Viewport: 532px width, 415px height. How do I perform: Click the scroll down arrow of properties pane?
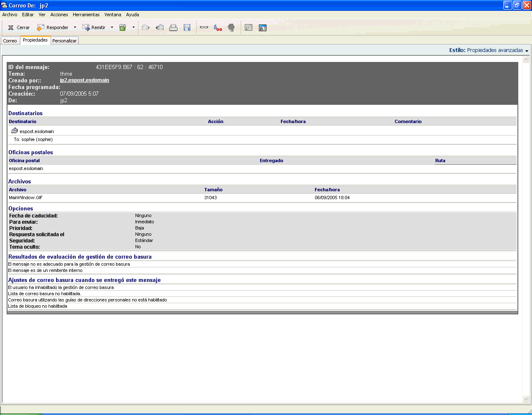point(526,399)
